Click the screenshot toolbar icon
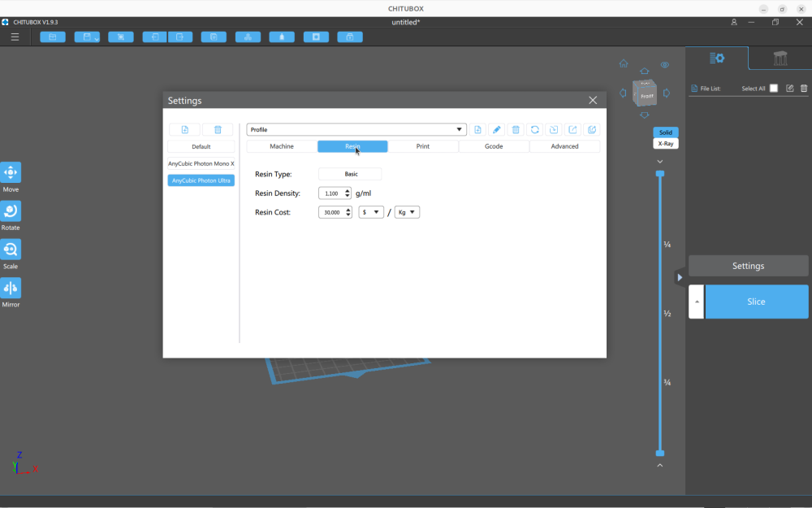Screen dimensions: 812x508 121,37
